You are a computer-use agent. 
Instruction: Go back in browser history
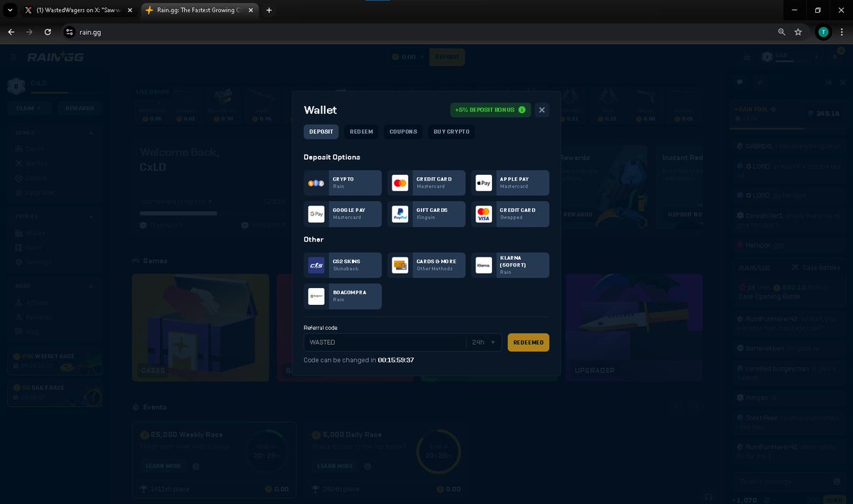point(11,32)
